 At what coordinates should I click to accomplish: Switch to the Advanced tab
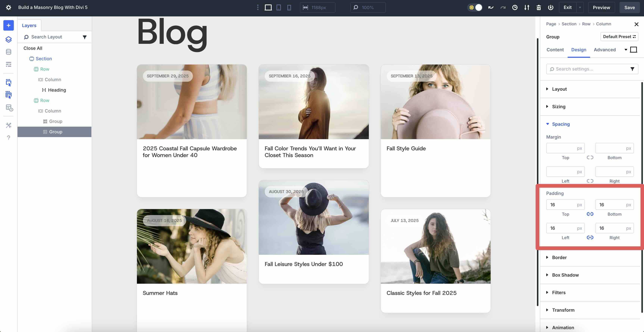click(605, 50)
